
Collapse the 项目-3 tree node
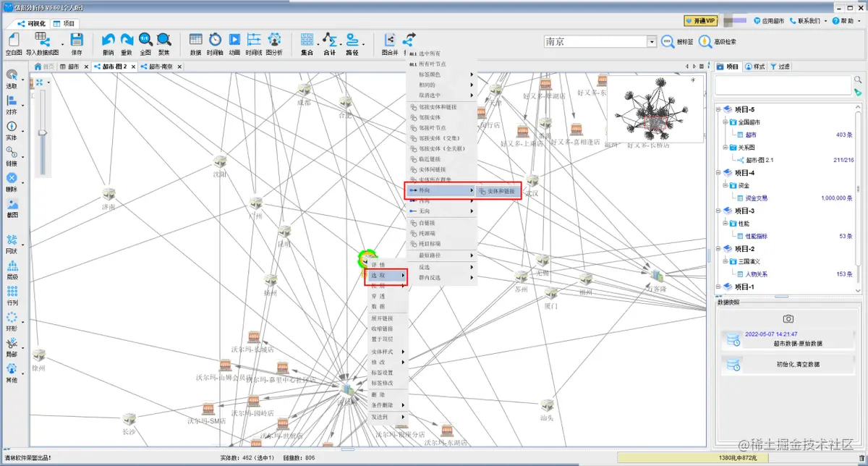[718, 211]
